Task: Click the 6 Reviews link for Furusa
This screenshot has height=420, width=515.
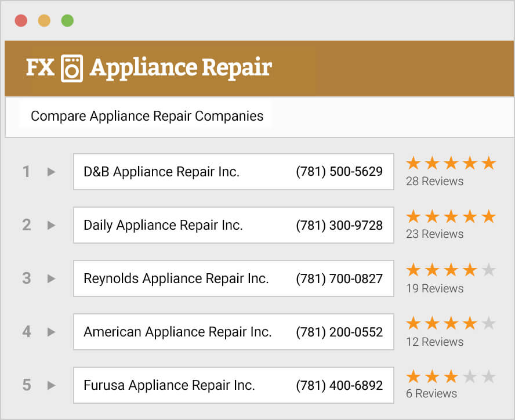Action: point(431,393)
